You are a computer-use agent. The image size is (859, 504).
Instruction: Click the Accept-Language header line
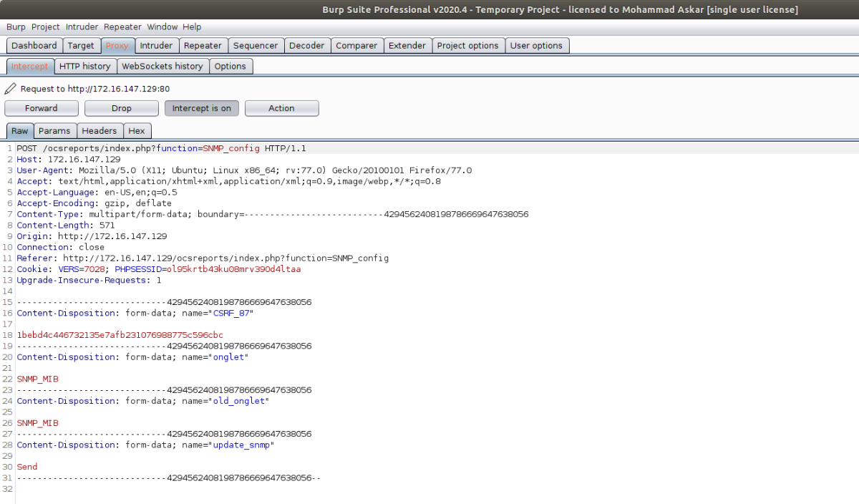[97, 192]
